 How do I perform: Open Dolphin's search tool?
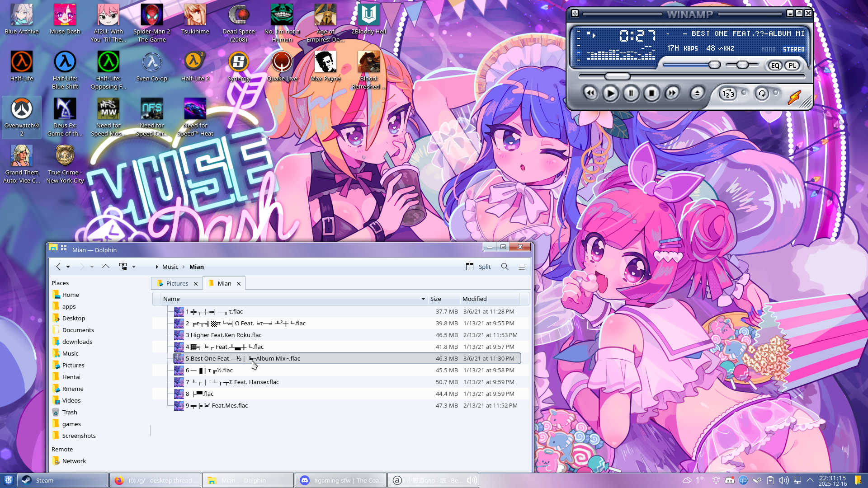[x=505, y=267]
